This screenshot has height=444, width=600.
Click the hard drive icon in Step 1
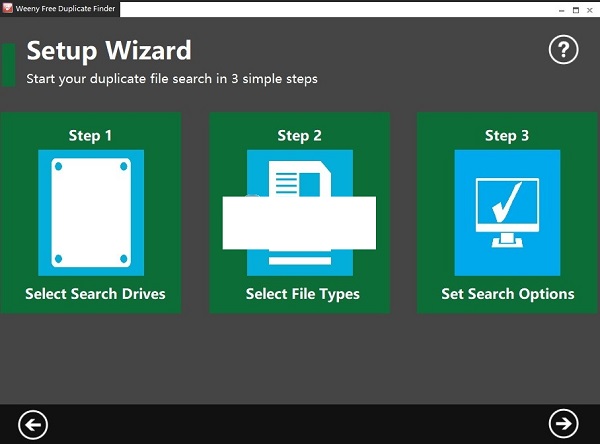[x=91, y=212]
